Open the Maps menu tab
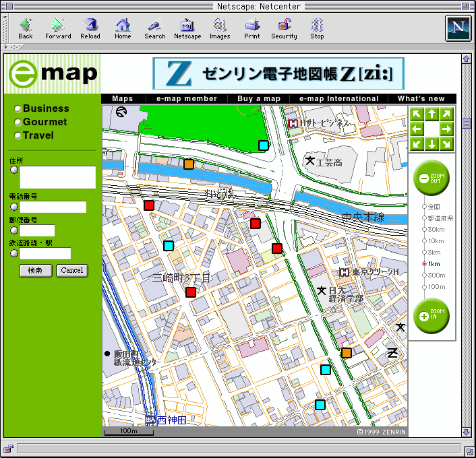 pos(122,98)
